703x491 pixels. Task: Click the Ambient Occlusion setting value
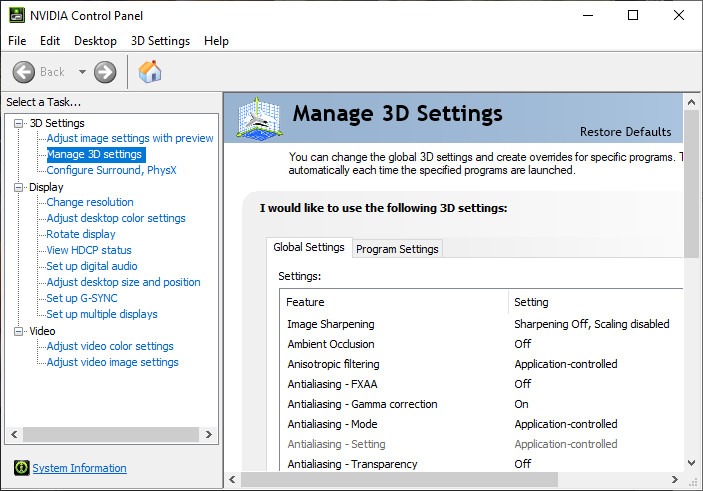tap(522, 344)
